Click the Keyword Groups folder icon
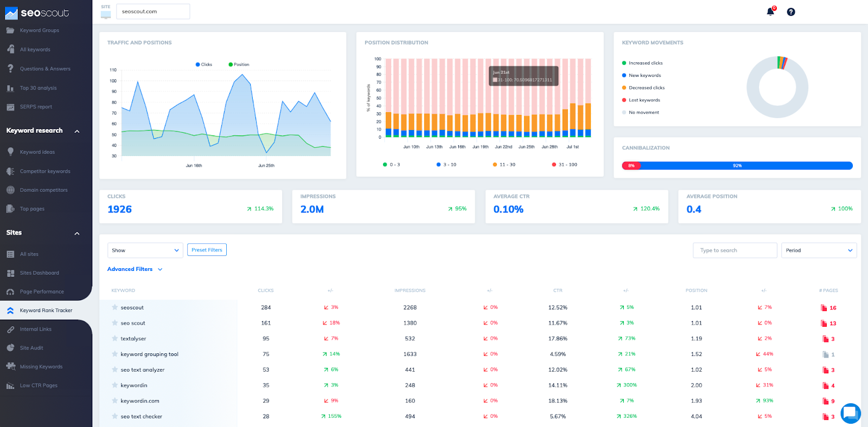 click(x=10, y=30)
